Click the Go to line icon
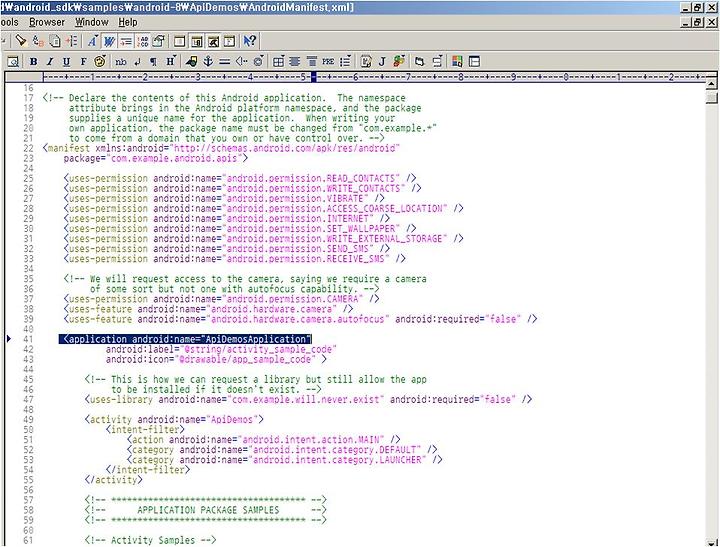This screenshot has width=720, height=547. point(72,41)
